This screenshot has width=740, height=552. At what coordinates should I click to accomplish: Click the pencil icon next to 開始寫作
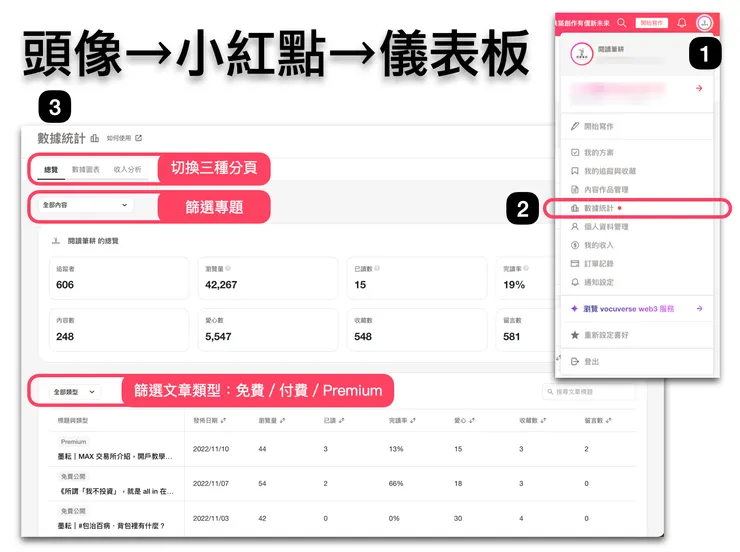coord(575,126)
